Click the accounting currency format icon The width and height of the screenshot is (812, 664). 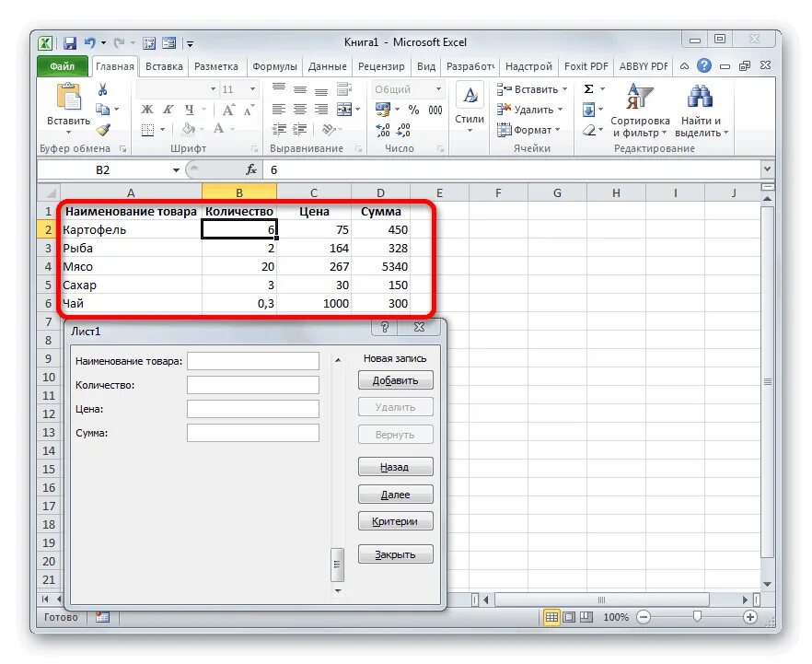pyautogui.click(x=383, y=110)
